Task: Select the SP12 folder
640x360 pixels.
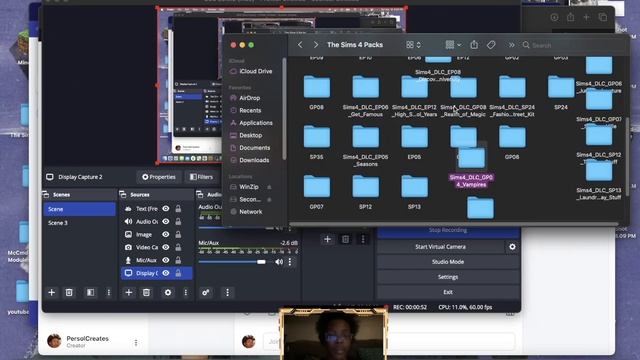Action: point(365,187)
